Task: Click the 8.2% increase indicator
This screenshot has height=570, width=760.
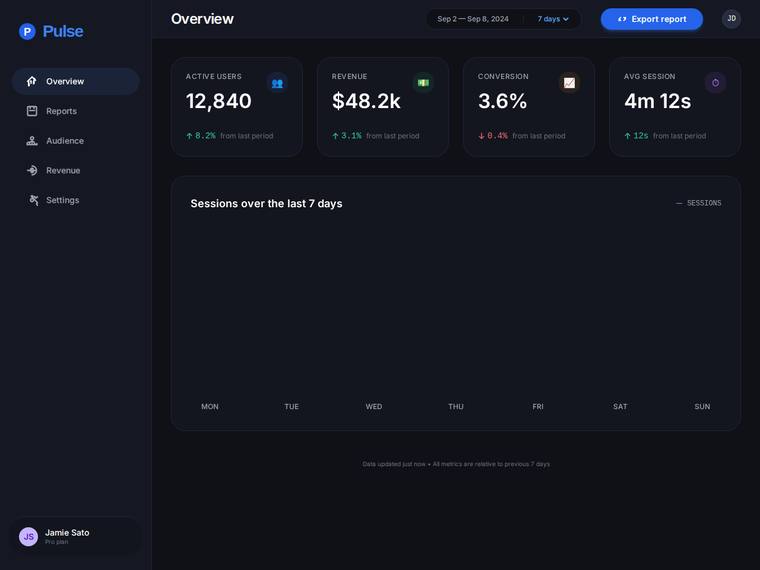Action: coord(201,136)
